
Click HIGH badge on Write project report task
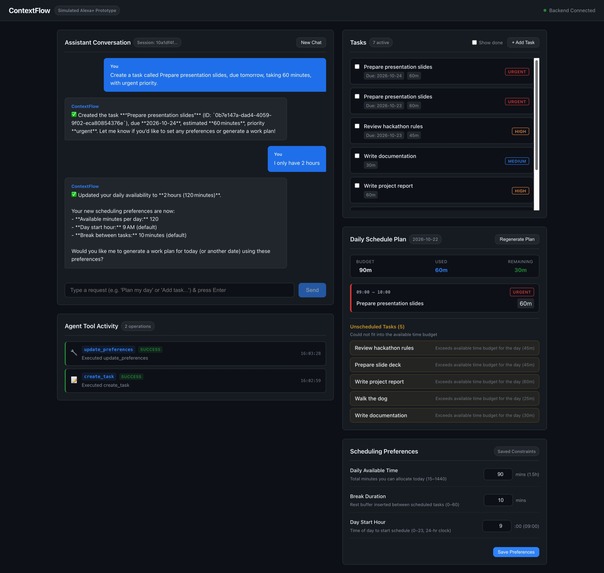520,191
